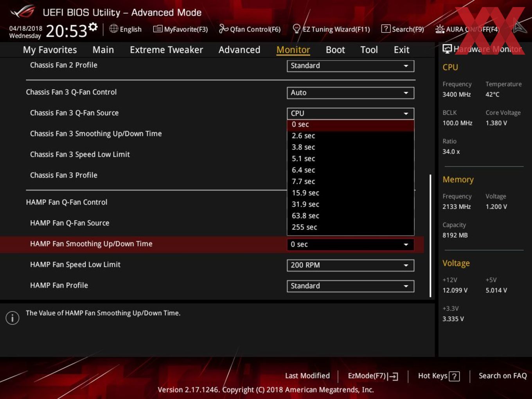
Task: Click CPU temperature value 42°C
Action: point(492,94)
